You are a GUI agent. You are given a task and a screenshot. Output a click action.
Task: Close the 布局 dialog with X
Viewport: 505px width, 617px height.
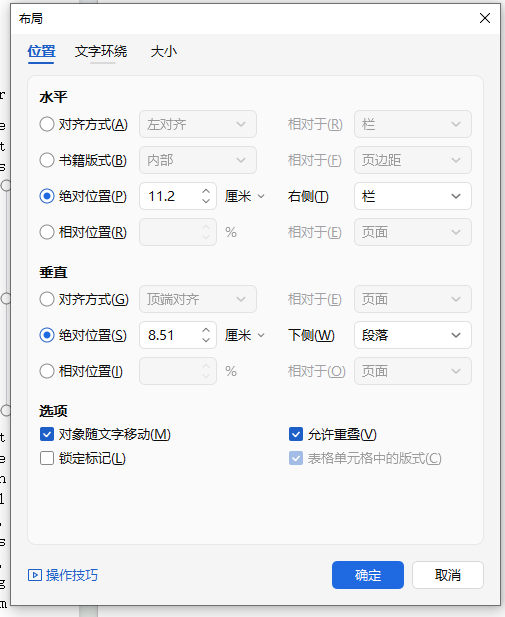[x=485, y=18]
